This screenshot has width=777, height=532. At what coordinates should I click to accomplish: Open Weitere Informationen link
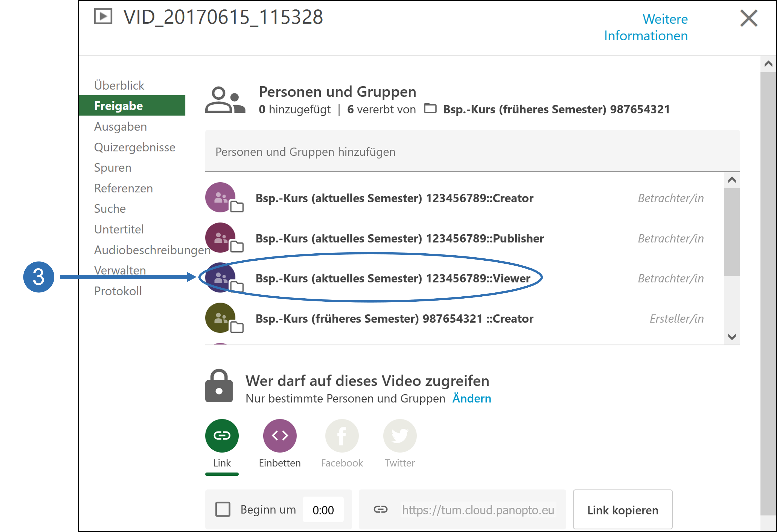[x=646, y=27]
